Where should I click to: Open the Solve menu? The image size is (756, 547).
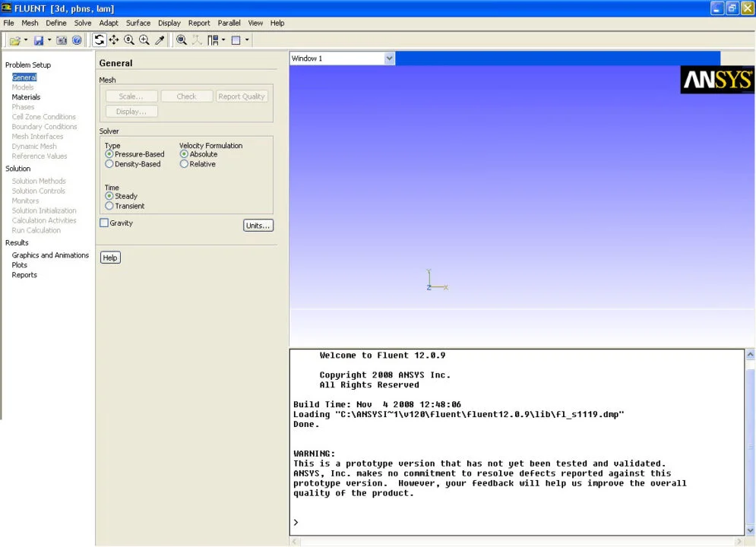(x=83, y=23)
